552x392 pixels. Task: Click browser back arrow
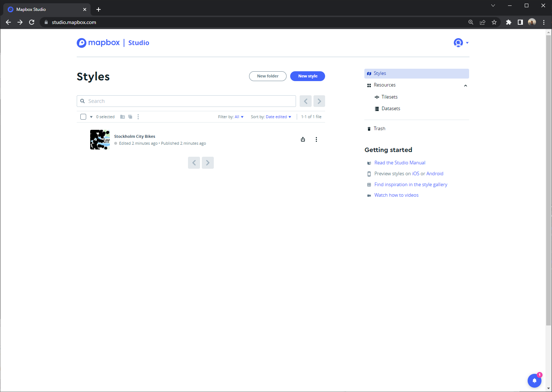(x=8, y=22)
